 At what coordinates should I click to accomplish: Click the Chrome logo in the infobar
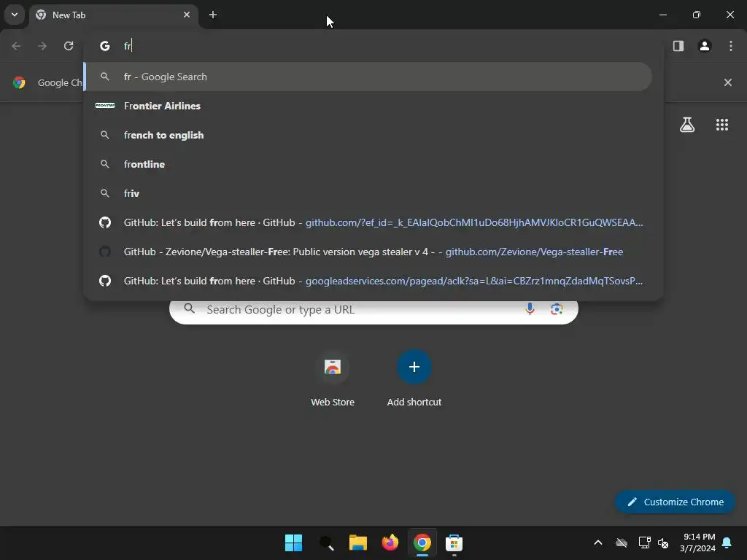[19, 82]
